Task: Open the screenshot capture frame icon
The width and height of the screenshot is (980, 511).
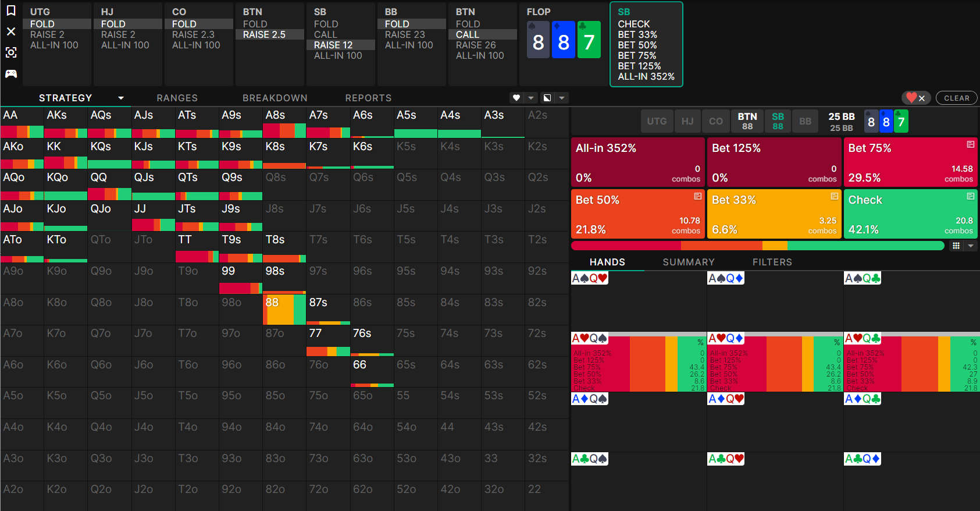Action: (x=11, y=52)
